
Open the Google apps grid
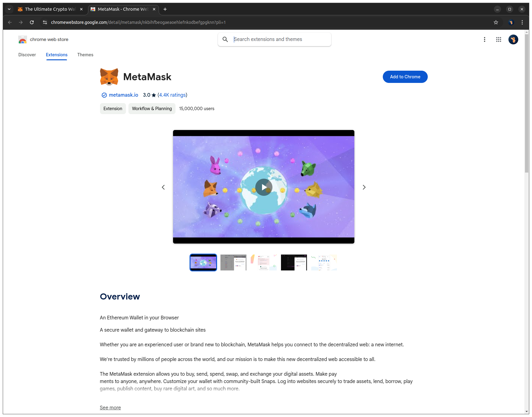coord(499,39)
